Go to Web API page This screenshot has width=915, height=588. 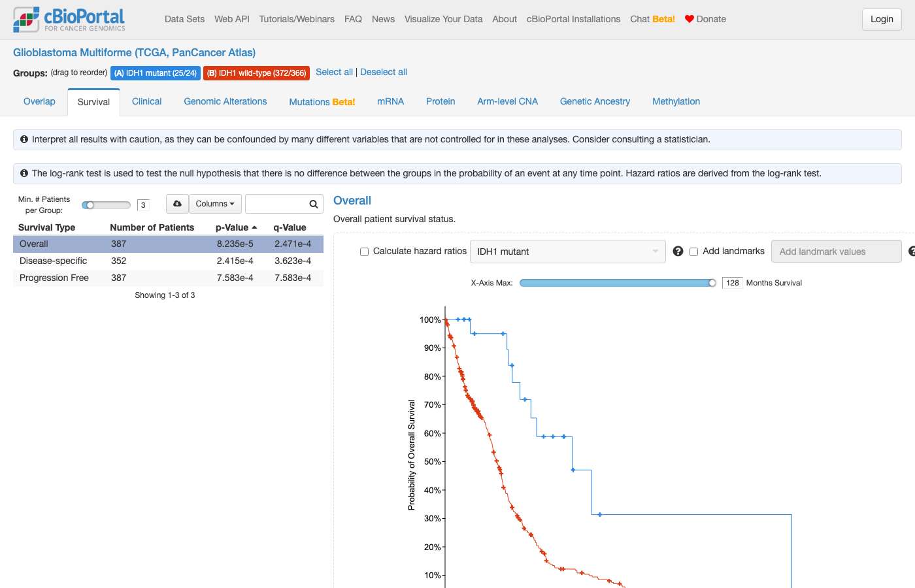(232, 19)
